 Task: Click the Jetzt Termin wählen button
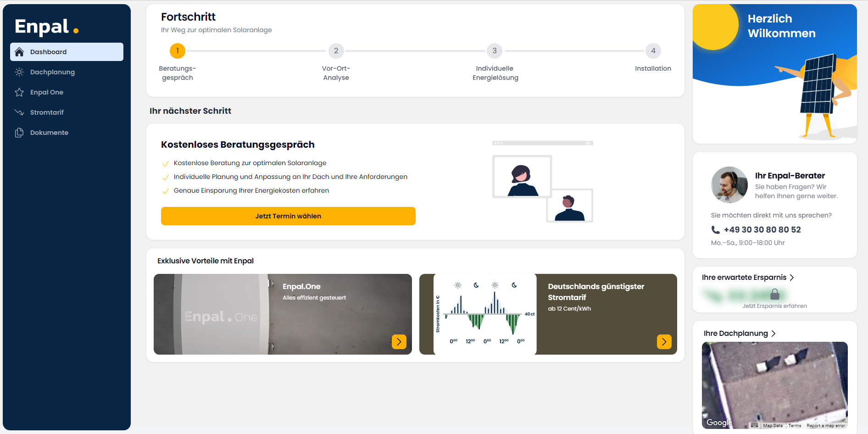(x=288, y=216)
